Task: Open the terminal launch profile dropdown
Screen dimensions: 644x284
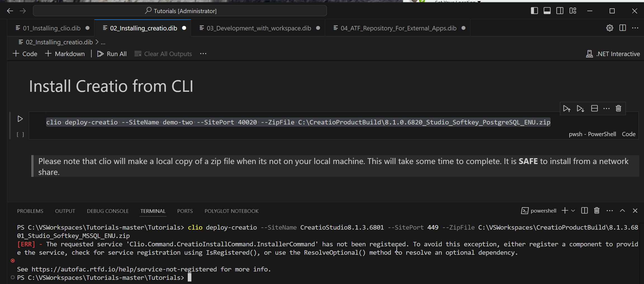Action: pyautogui.click(x=573, y=211)
